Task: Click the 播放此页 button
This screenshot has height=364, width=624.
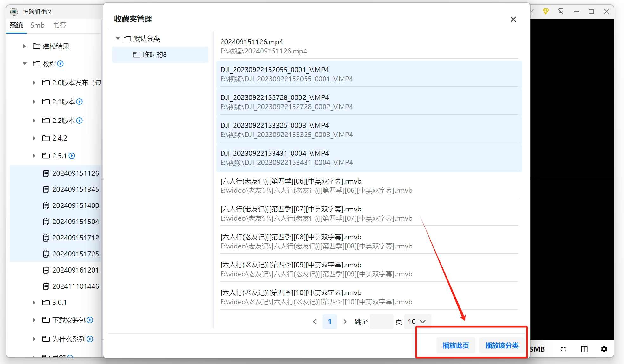Action: click(x=455, y=345)
